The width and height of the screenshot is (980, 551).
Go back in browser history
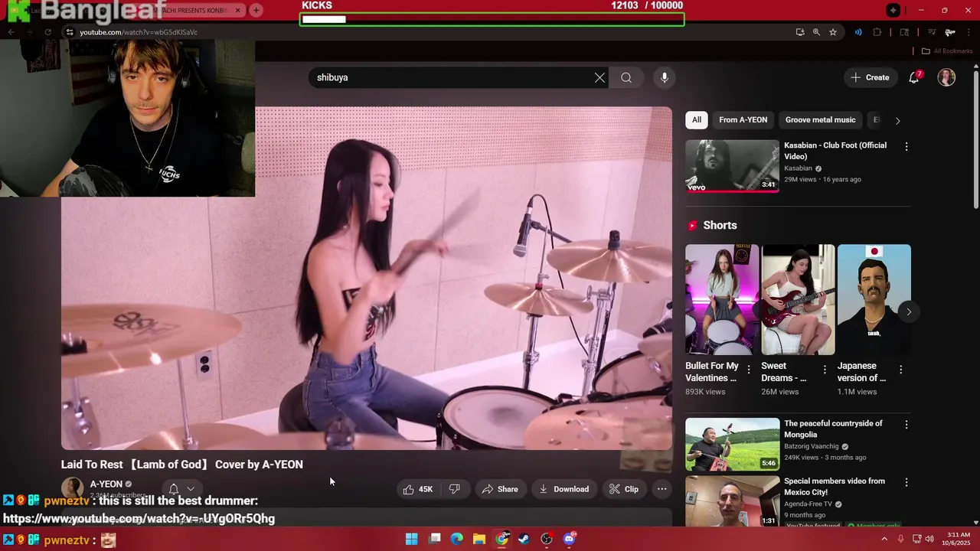pyautogui.click(x=11, y=32)
